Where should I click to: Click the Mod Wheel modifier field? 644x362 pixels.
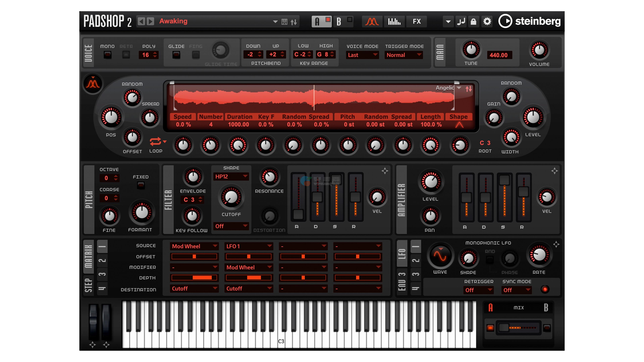[x=249, y=268]
